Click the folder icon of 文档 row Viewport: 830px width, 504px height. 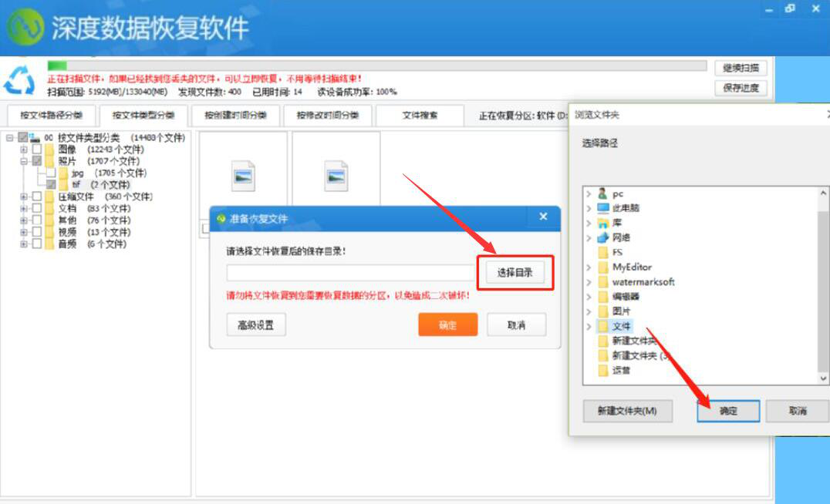[50, 208]
